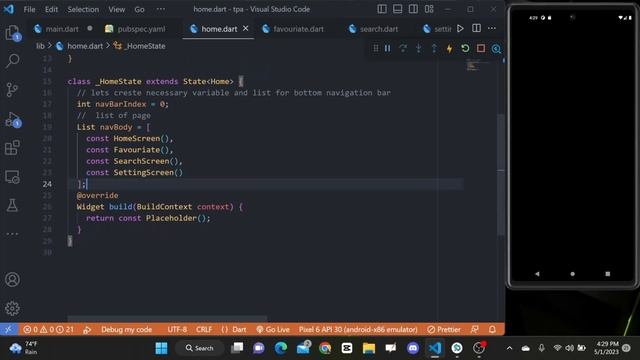Click debug Step Over button
The height and width of the screenshot is (360, 640).
[403, 49]
